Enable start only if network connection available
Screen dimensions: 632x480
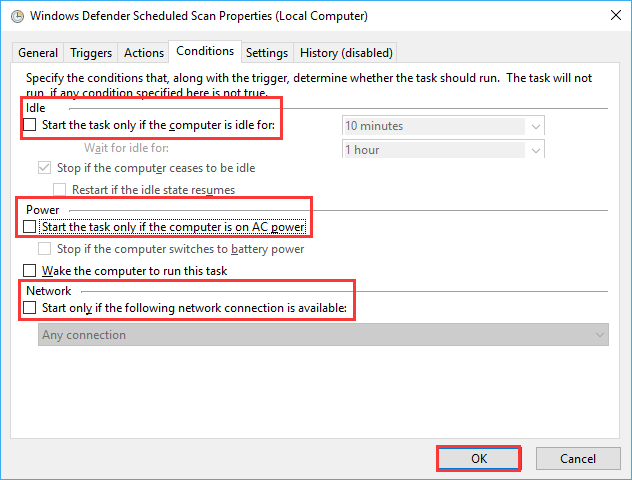coord(29,308)
